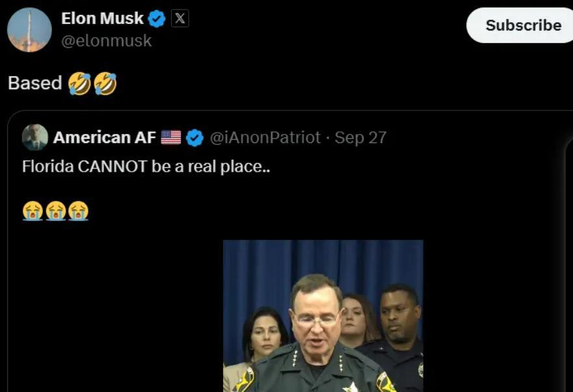Click "Florida CANNOT be a real place.." text

point(146,166)
